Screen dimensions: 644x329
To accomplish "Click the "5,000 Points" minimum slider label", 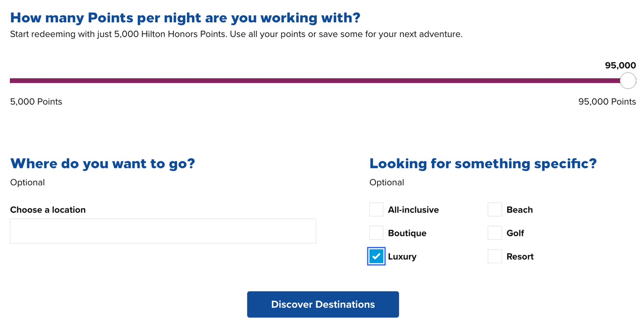I will (x=36, y=102).
